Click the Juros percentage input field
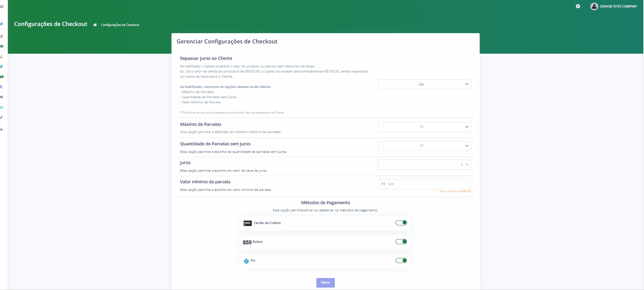The image size is (644, 290). pyautogui.click(x=424, y=165)
